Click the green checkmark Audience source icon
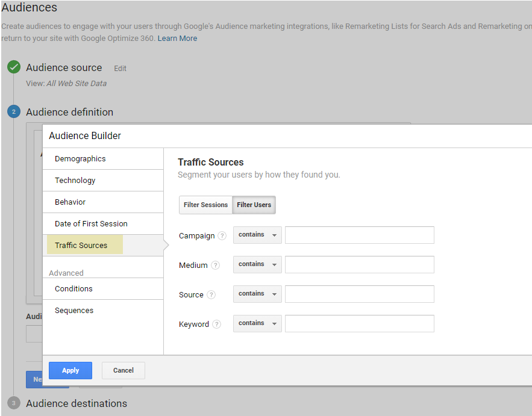Image resolution: width=532 pixels, height=416 pixels. point(14,67)
